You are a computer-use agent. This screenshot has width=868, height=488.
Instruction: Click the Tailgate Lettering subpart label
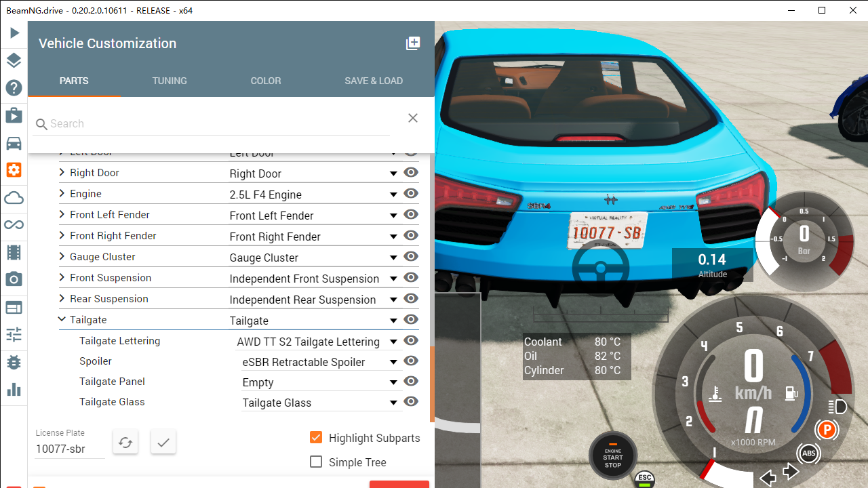119,341
